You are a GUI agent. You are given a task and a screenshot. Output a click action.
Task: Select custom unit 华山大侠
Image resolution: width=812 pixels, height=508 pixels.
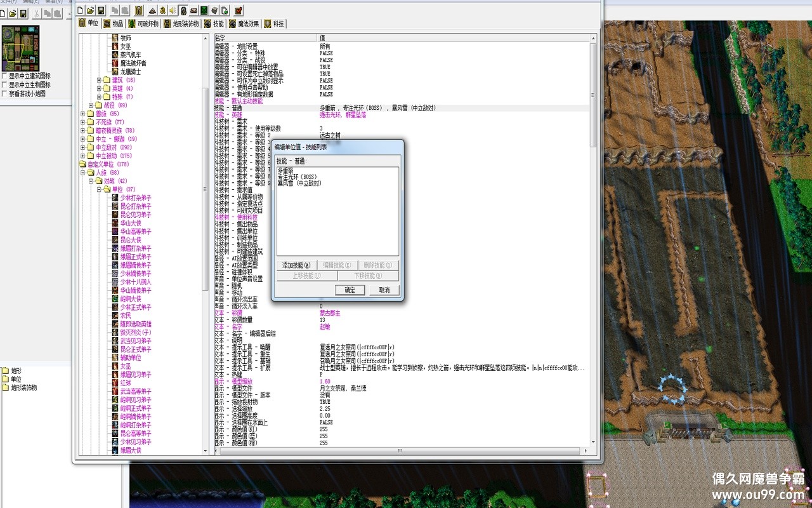(x=131, y=223)
